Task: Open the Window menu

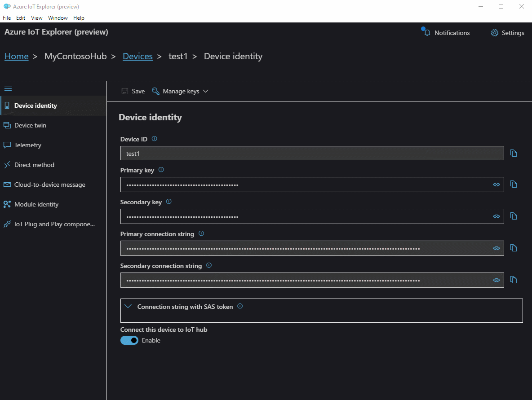Action: click(x=58, y=18)
